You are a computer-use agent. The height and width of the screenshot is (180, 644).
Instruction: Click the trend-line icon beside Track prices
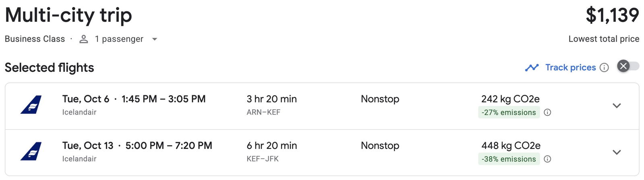[532, 68]
